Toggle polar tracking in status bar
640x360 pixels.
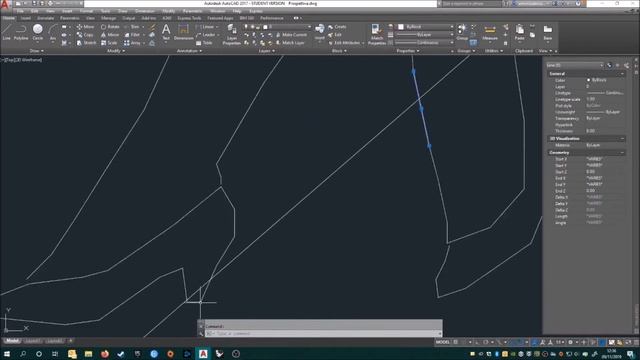pos(486,342)
